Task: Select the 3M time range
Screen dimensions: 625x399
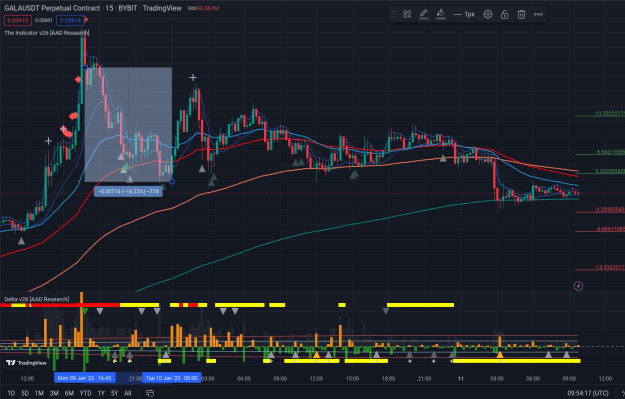Action: pos(54,393)
